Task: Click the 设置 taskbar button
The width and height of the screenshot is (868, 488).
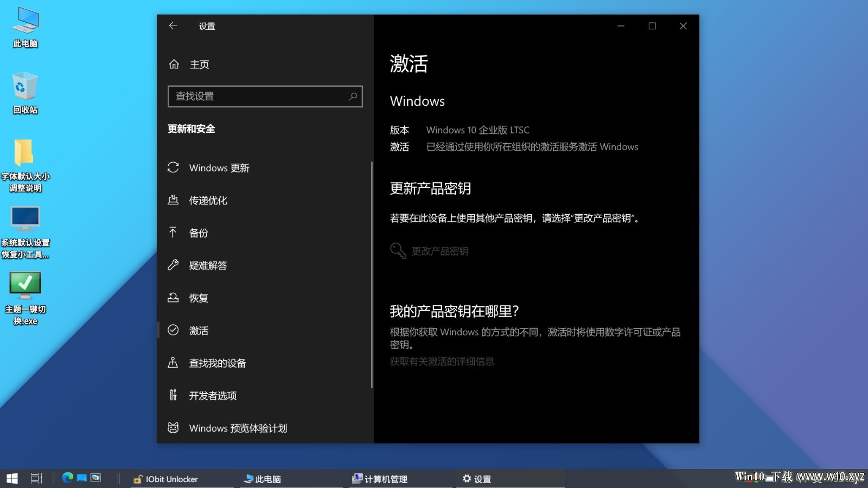Action: [x=510, y=479]
